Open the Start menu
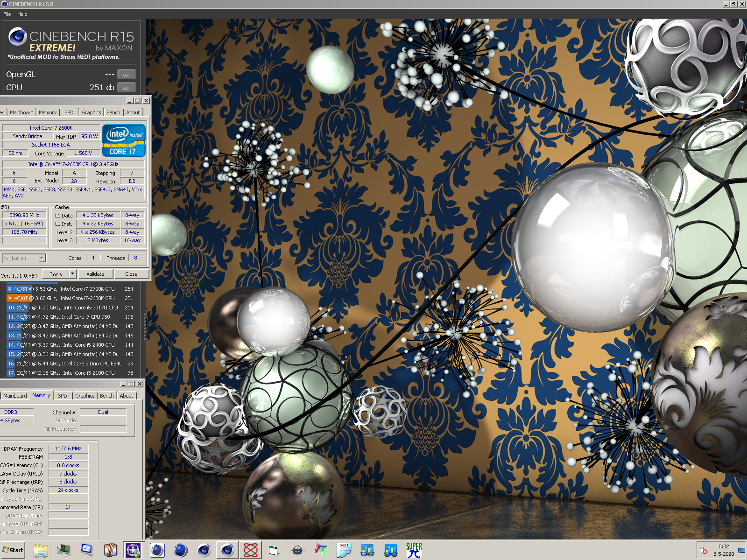This screenshot has height=560, width=747. click(13, 550)
